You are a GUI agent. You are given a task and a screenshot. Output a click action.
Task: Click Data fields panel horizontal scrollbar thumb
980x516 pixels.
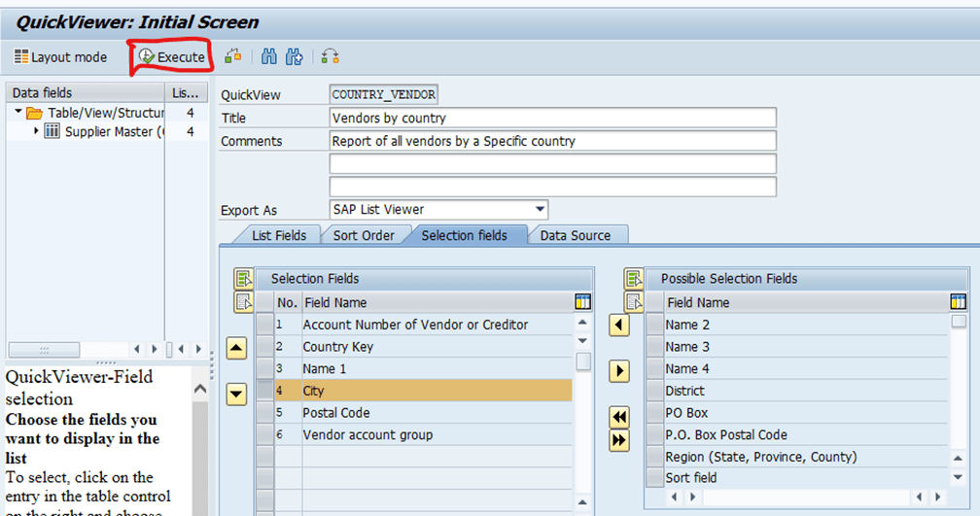click(x=44, y=349)
